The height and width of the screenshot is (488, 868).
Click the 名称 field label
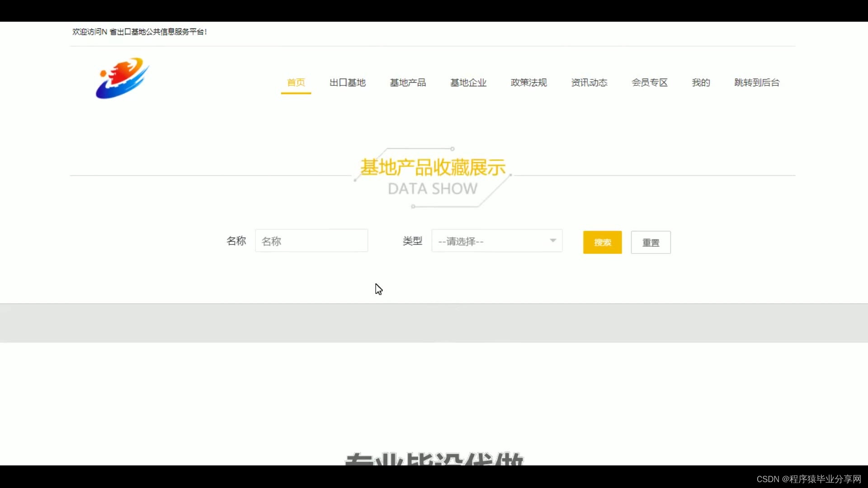(236, 241)
